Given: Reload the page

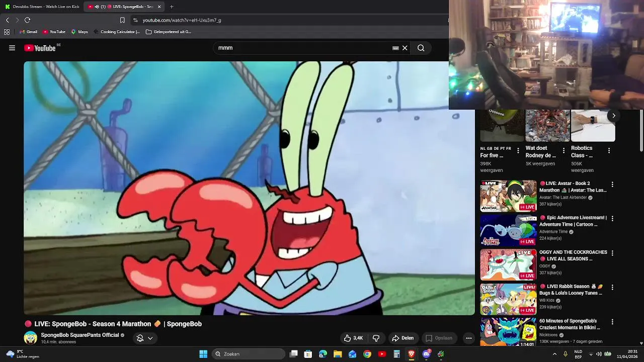Looking at the screenshot, I should [27, 20].
